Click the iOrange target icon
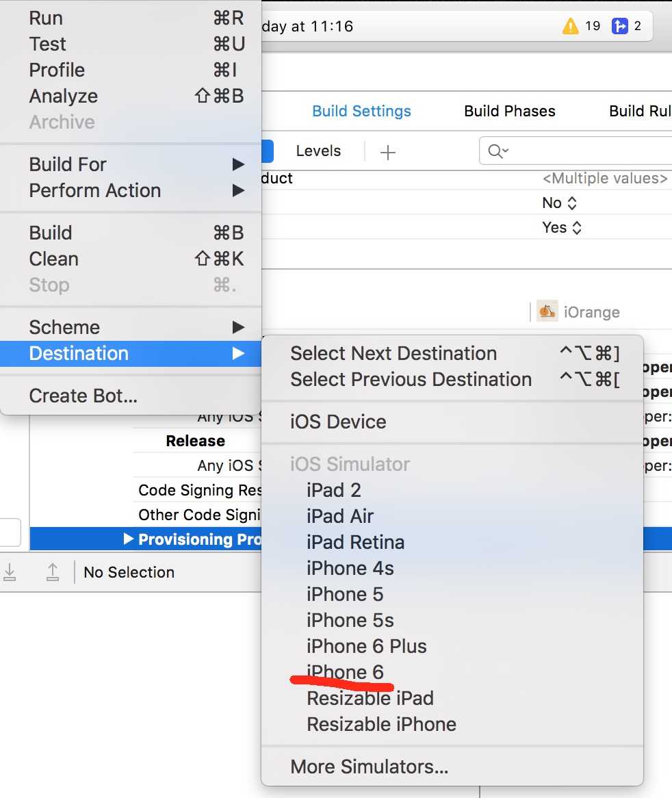 (547, 311)
